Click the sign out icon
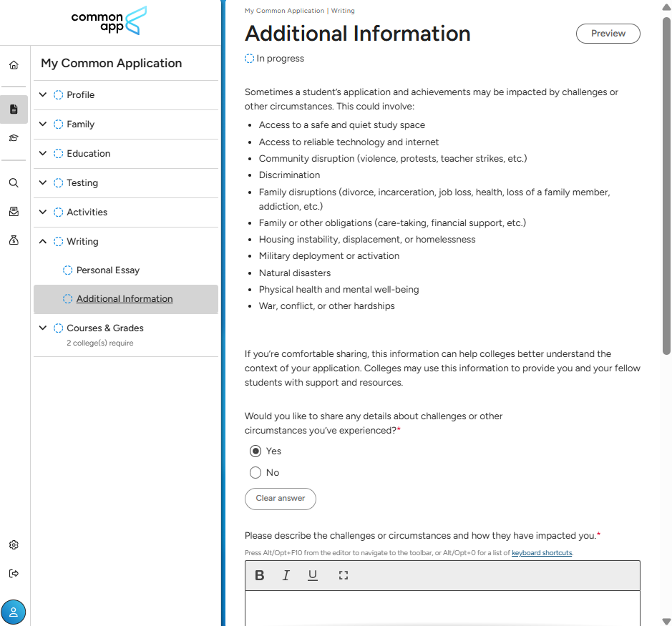Image resolution: width=672 pixels, height=626 pixels. pyautogui.click(x=14, y=574)
